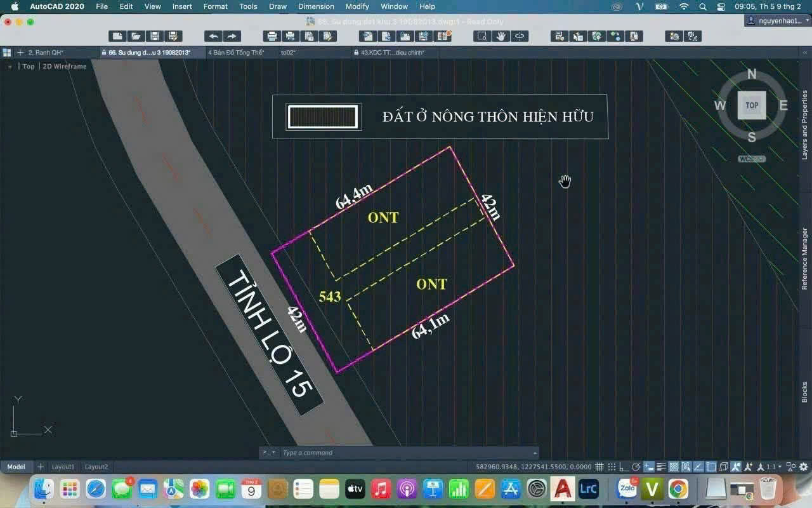Click the command line input field
The image size is (812, 508).
(x=406, y=453)
